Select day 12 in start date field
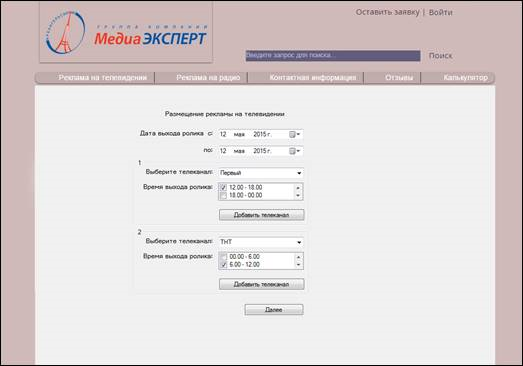 click(x=223, y=134)
